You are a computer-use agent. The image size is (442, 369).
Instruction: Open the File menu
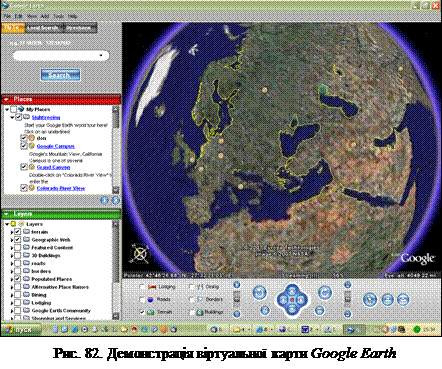[x=8, y=16]
